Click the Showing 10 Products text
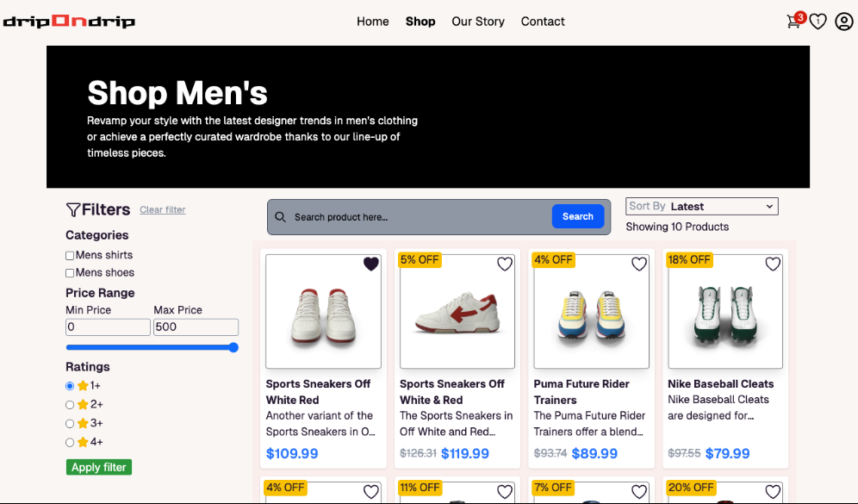The height and width of the screenshot is (504, 858). click(677, 227)
